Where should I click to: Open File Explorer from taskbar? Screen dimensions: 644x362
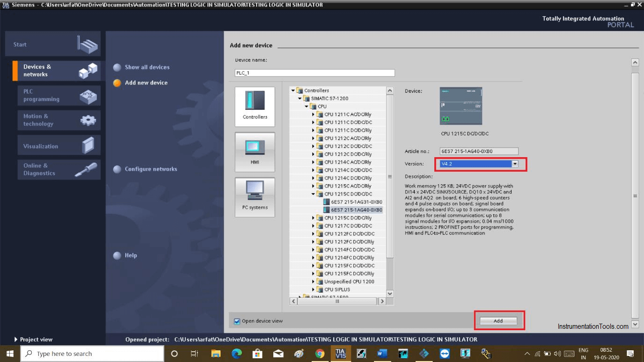pos(216,354)
